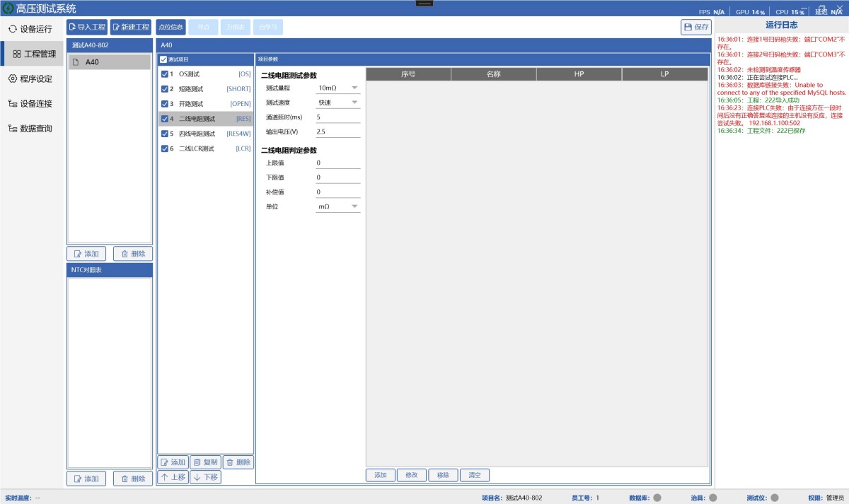The width and height of the screenshot is (849, 504).
Task: Switch to 设备运行 in the sidebar
Action: coord(32,29)
